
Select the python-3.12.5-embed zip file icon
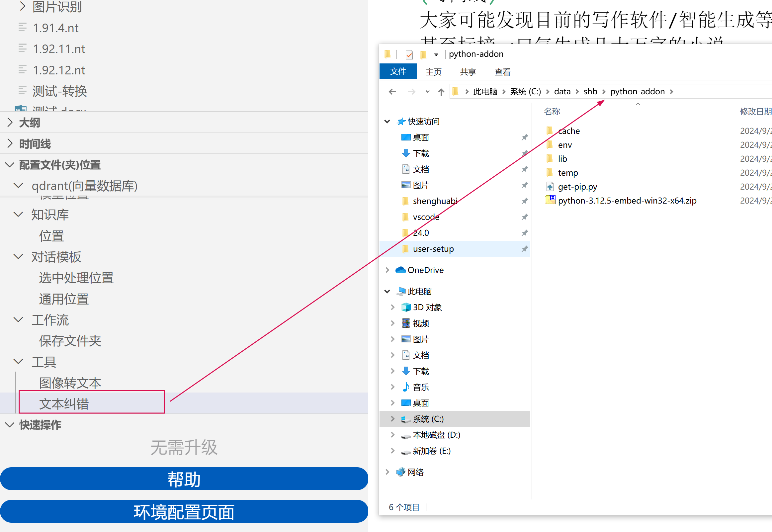coord(550,200)
